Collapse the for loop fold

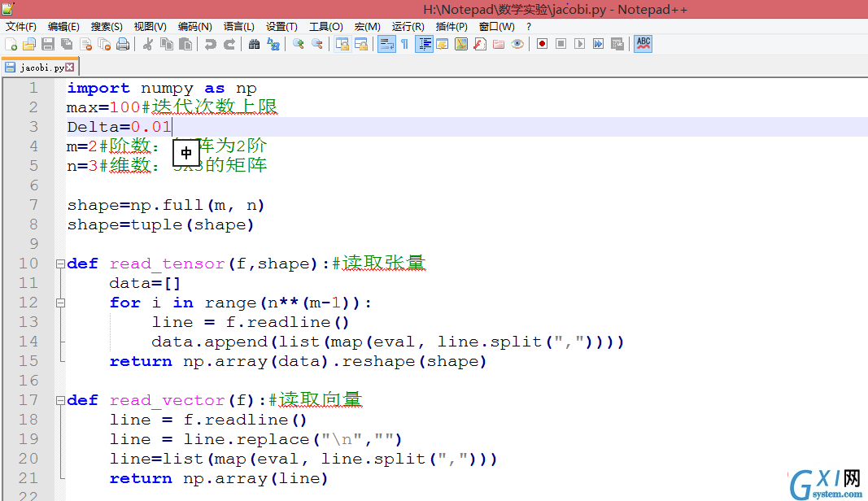[60, 303]
